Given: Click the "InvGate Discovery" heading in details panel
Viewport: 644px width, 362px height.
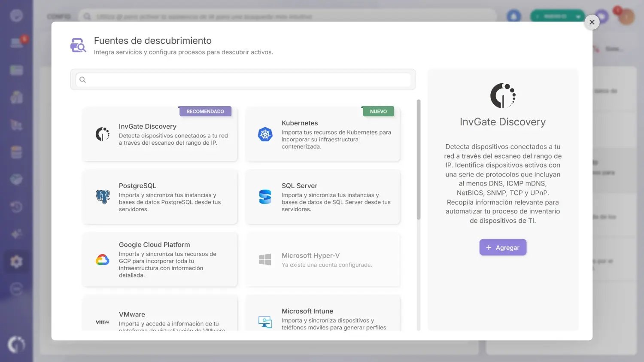Looking at the screenshot, I should click(x=503, y=122).
